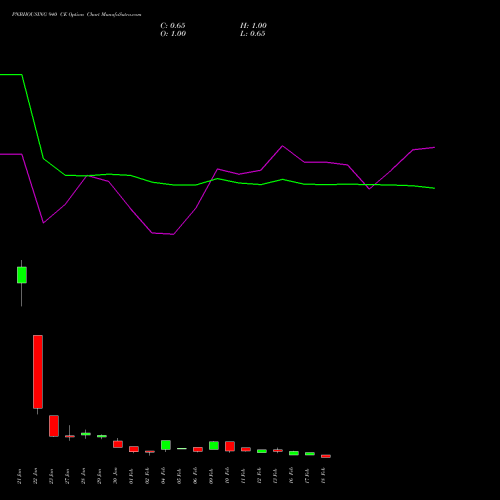The height and width of the screenshot is (500, 500).
Task: Click the magenta line's right endpoint
Action: click(x=434, y=147)
